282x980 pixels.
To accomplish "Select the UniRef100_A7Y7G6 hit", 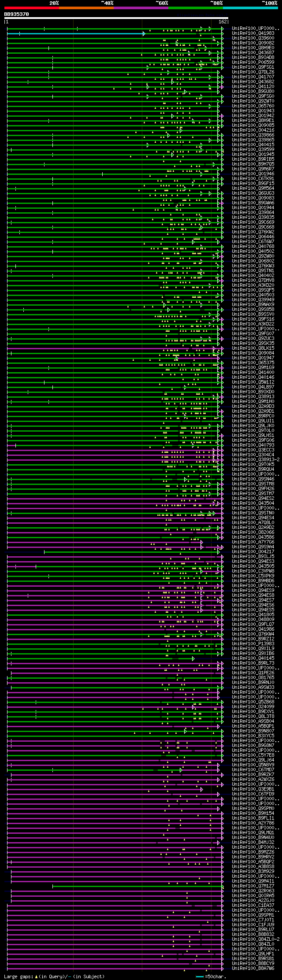I will pos(253,542).
